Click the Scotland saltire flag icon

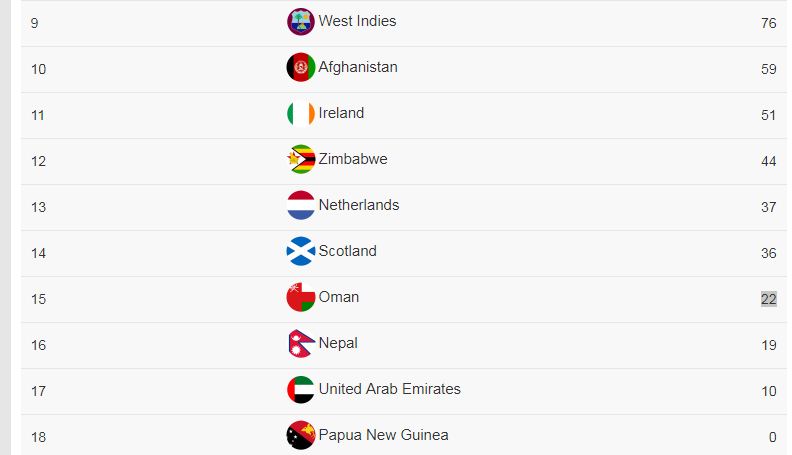coord(301,251)
